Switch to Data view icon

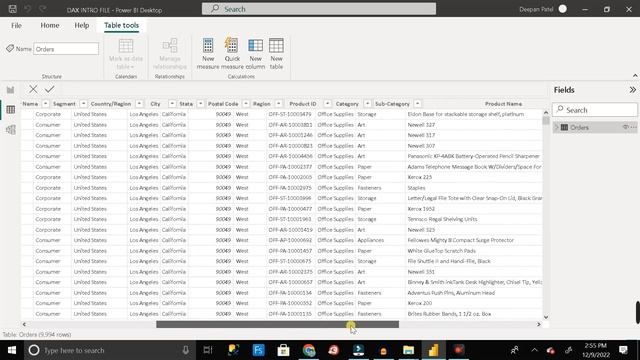point(11,109)
